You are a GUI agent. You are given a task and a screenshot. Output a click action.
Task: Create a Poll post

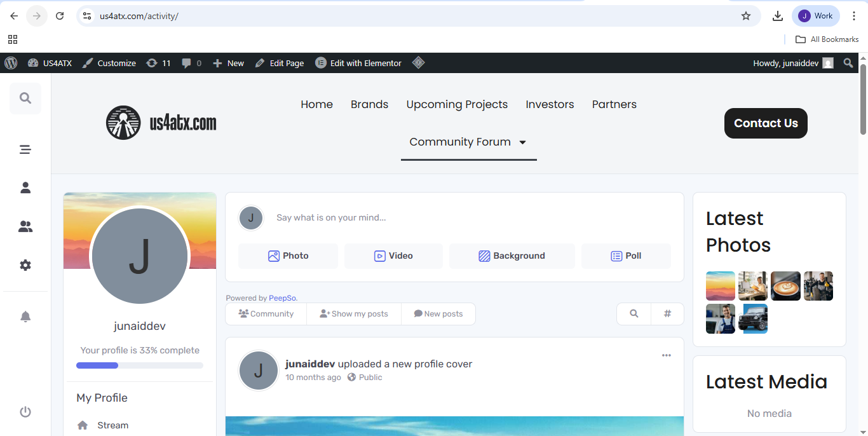point(626,256)
